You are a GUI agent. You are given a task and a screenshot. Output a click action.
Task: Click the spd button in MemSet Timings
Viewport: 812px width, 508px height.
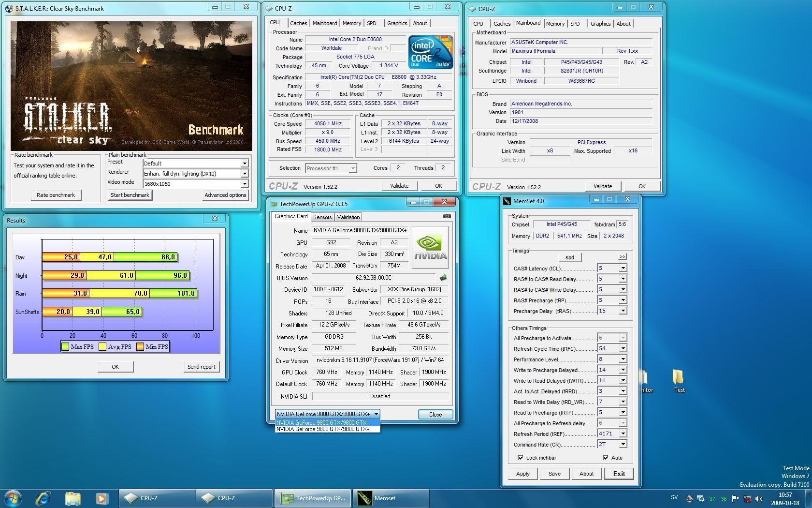coord(570,257)
